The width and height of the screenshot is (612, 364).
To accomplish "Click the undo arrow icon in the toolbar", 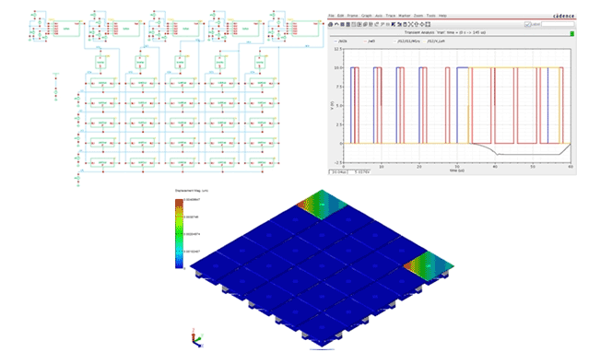I will click(336, 24).
